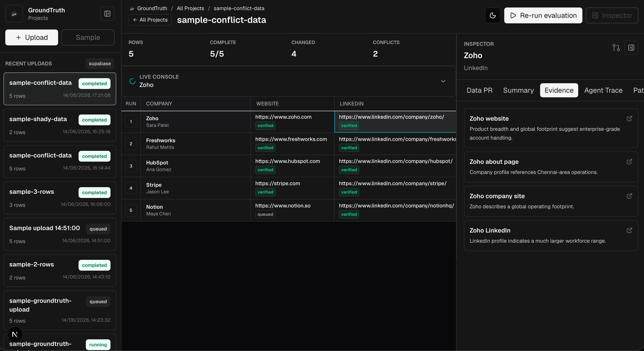Switch to Data PR tab
Screen dimensions: 644x351
point(479,90)
